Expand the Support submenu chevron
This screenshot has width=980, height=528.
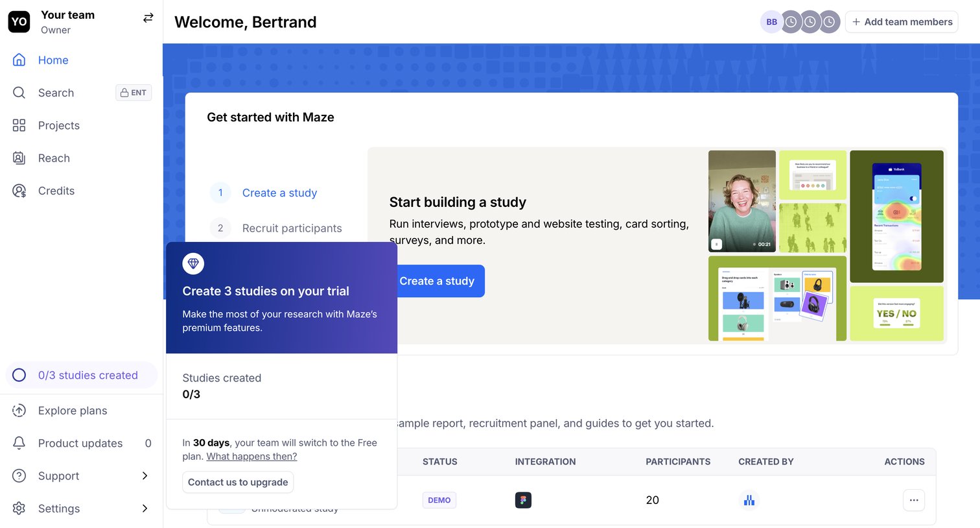click(x=145, y=476)
